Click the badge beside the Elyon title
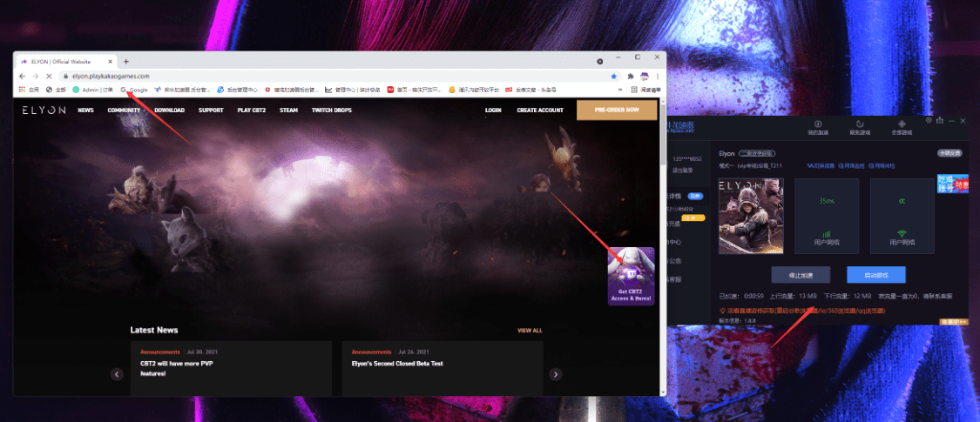 pyautogui.click(x=757, y=153)
